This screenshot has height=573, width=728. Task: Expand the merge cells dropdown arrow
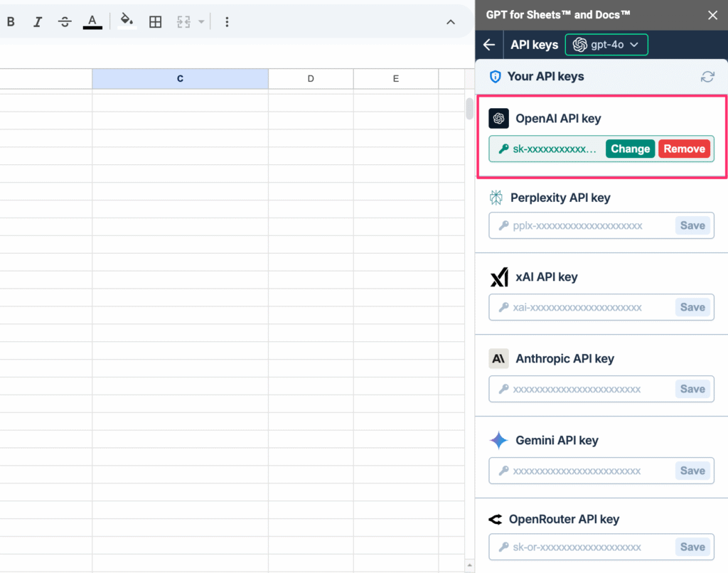[x=201, y=22]
